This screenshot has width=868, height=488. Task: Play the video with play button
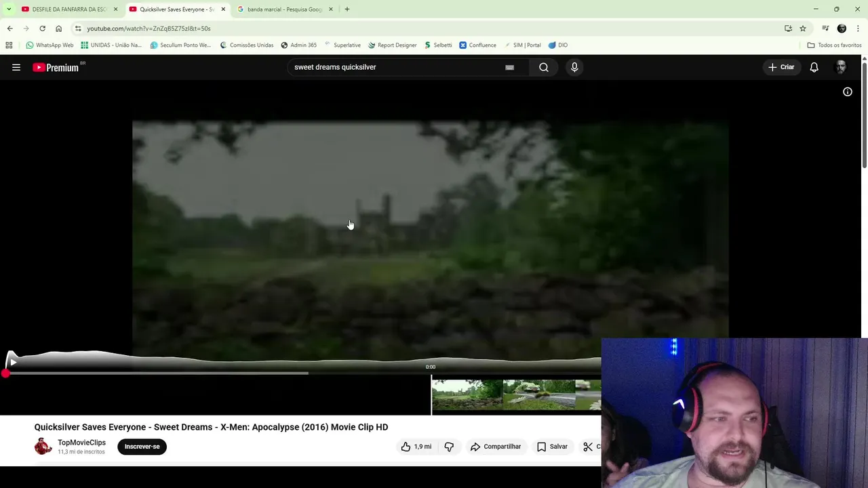coord(13,362)
